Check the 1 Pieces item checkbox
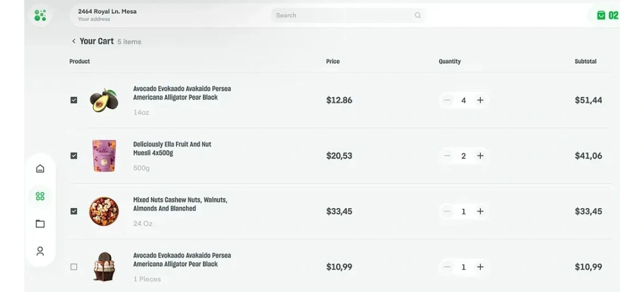644x292 pixels. coord(74,267)
